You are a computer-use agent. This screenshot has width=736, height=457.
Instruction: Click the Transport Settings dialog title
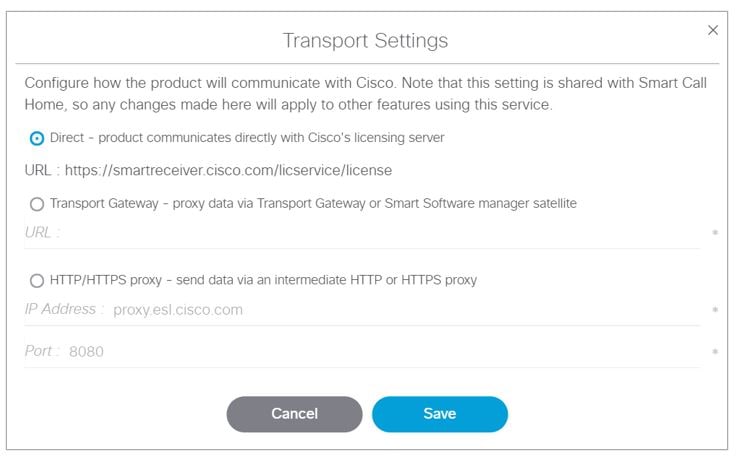point(365,41)
